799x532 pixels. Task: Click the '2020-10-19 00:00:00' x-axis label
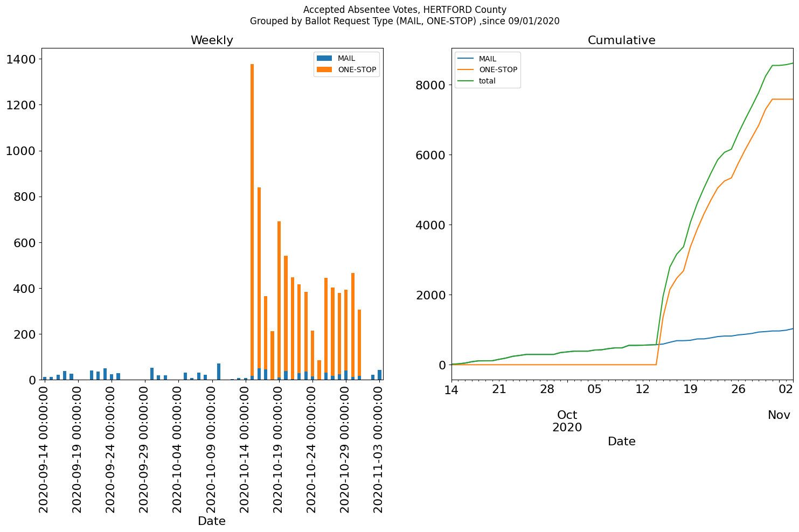click(x=279, y=448)
